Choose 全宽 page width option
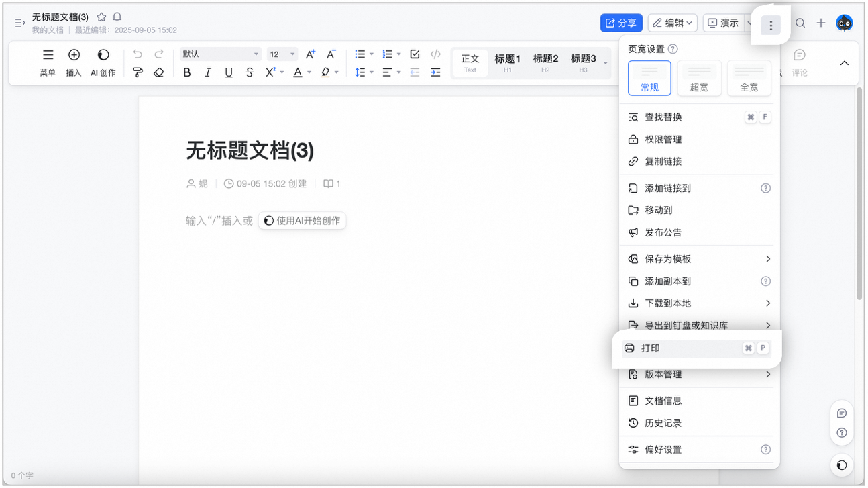The image size is (868, 488). pyautogui.click(x=749, y=78)
